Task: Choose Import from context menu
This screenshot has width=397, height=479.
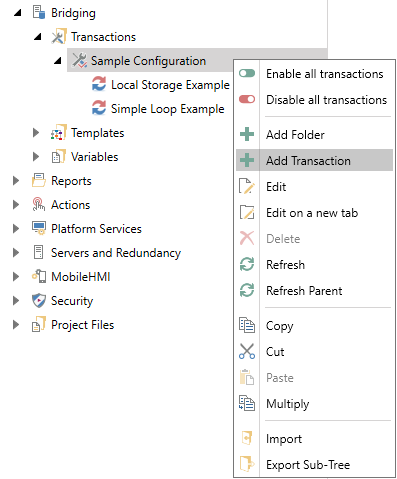Action: [x=314, y=438]
